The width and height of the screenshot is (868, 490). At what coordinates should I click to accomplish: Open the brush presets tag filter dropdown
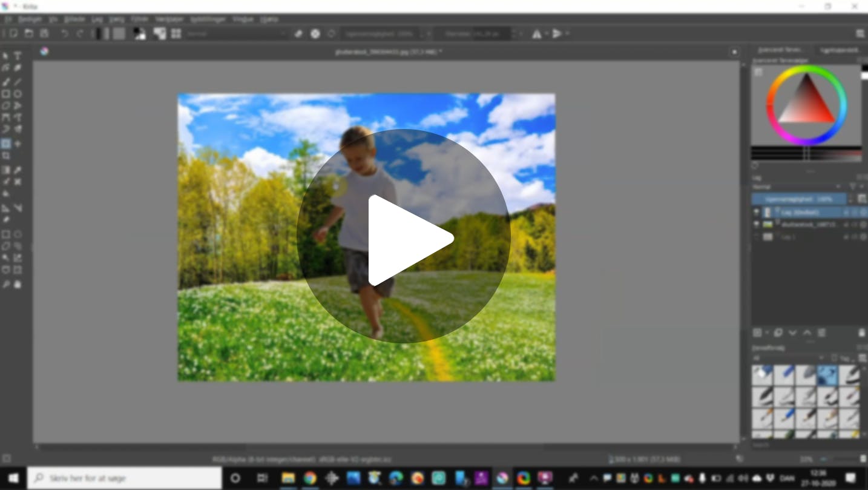(789, 357)
